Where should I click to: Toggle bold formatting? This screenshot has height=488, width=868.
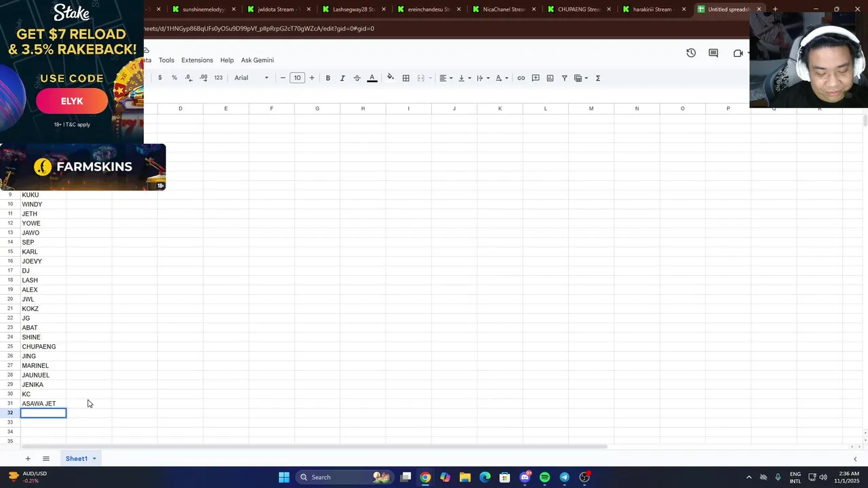click(328, 78)
